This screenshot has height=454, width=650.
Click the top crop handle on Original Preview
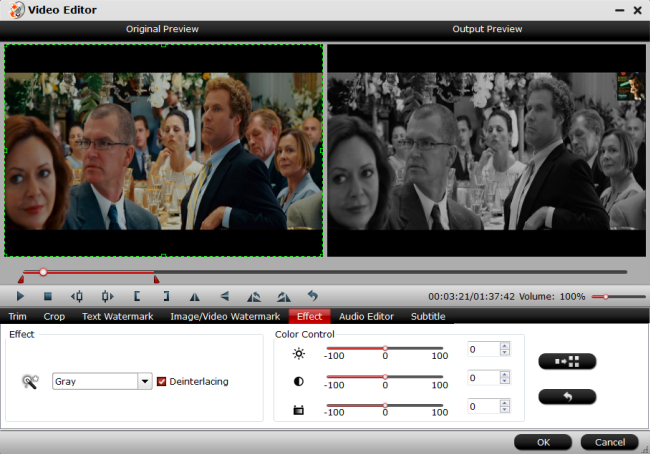click(163, 45)
